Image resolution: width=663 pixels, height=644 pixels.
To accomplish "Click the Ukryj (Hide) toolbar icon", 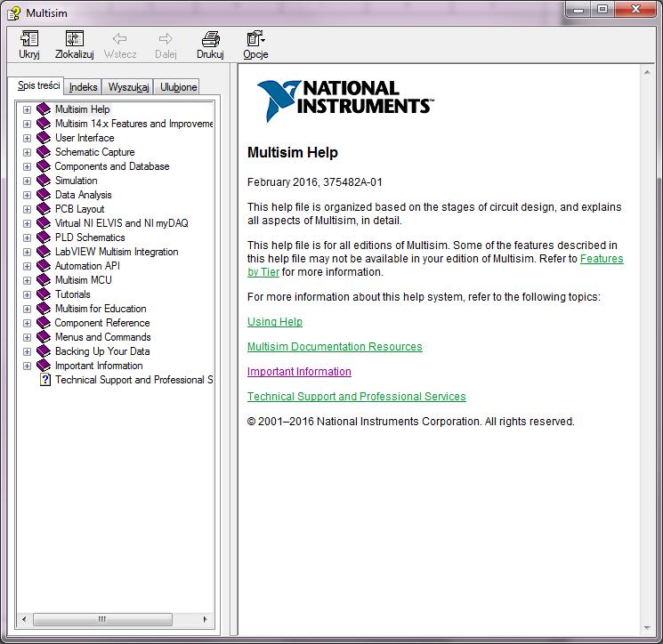I will coord(29,38).
